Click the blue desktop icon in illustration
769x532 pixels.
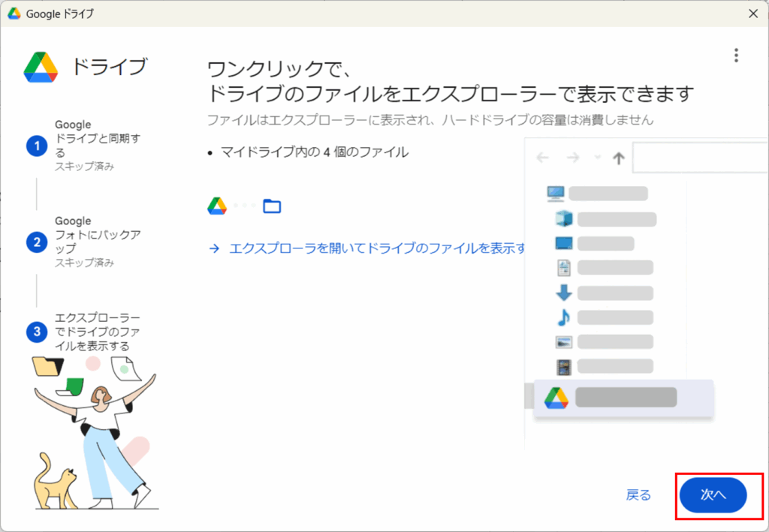564,243
